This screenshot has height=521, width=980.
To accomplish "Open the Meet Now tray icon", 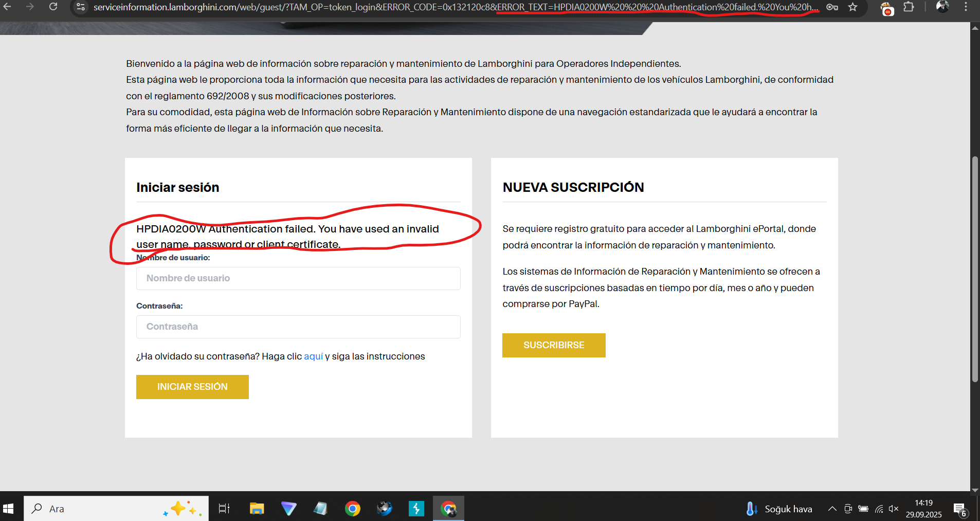I will (848, 509).
